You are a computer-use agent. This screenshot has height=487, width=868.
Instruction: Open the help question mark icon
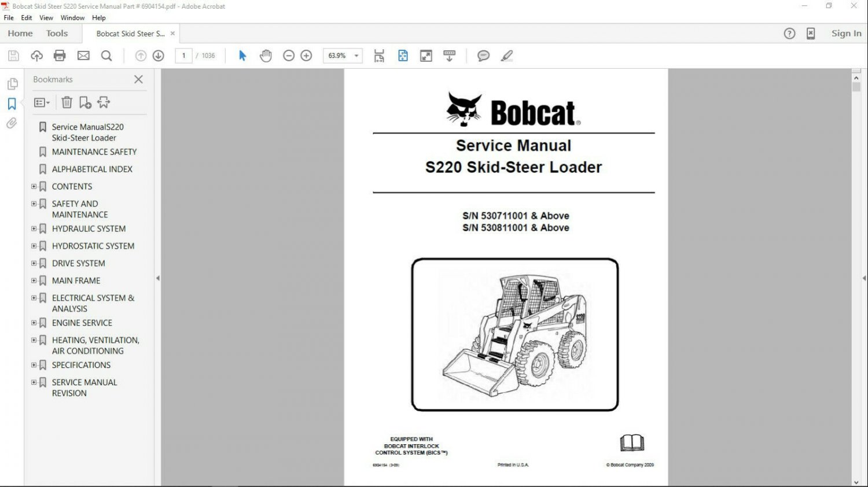coord(789,34)
